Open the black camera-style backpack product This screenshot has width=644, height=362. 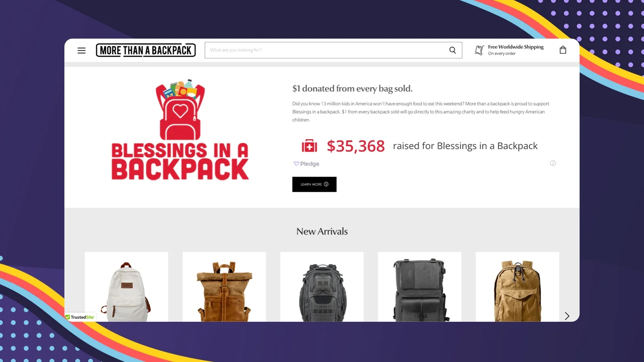pos(420,287)
